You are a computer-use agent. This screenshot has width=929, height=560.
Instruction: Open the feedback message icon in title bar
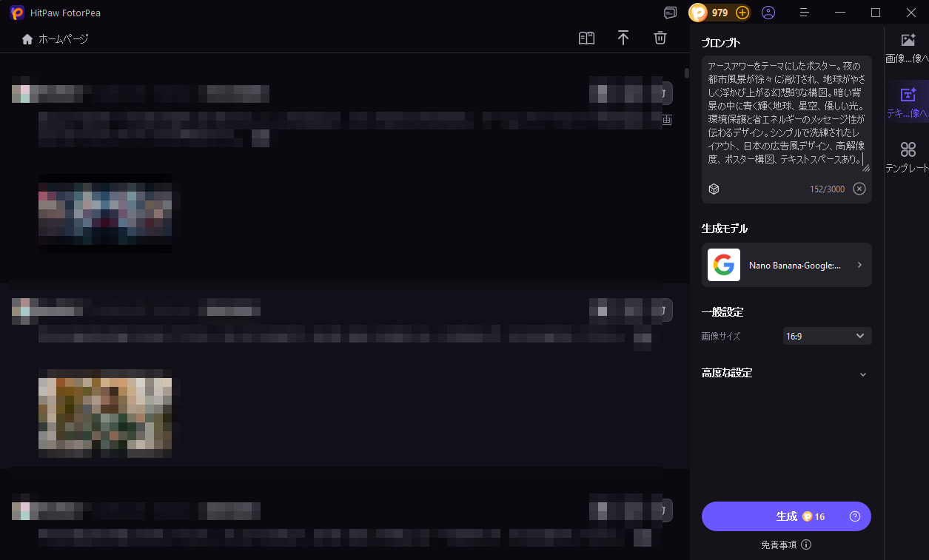670,13
